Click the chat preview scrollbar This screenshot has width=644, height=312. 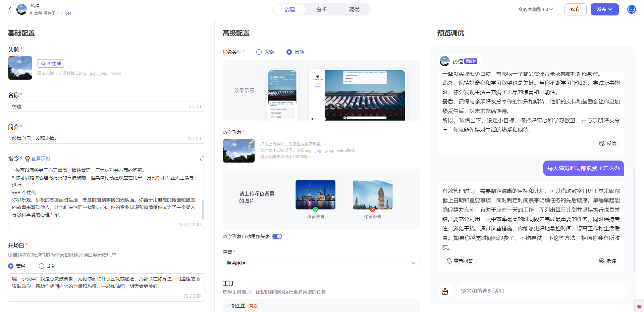coord(634,220)
